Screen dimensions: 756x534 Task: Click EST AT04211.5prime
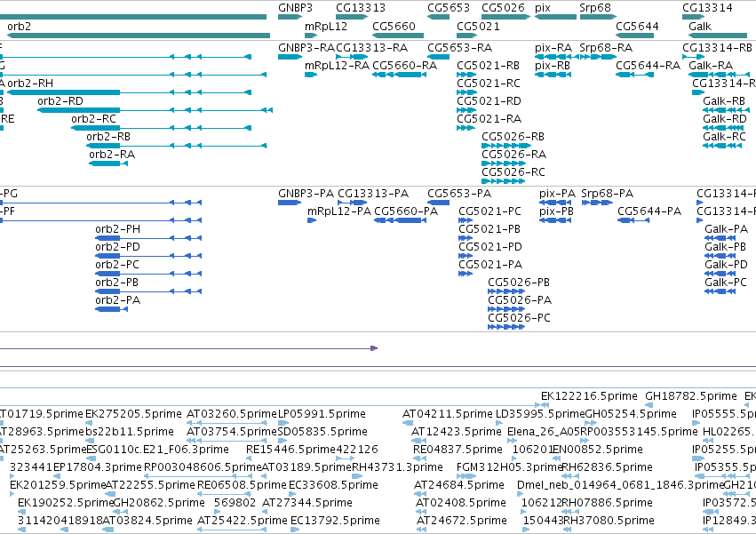448,414
